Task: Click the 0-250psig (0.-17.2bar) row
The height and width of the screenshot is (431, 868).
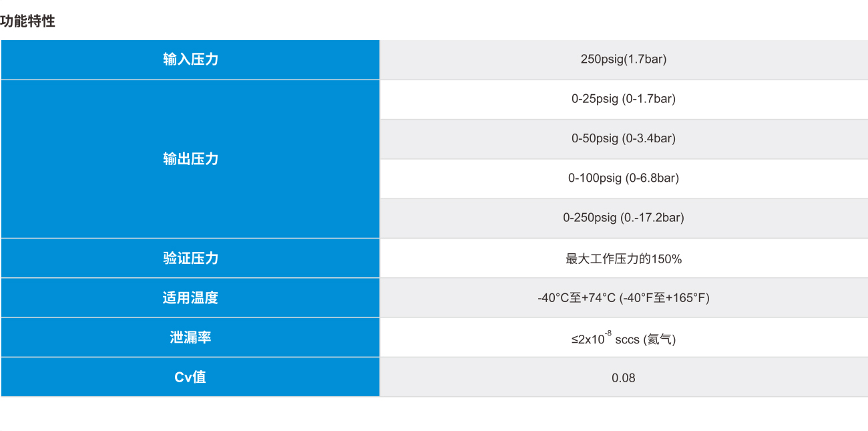Action: [624, 218]
